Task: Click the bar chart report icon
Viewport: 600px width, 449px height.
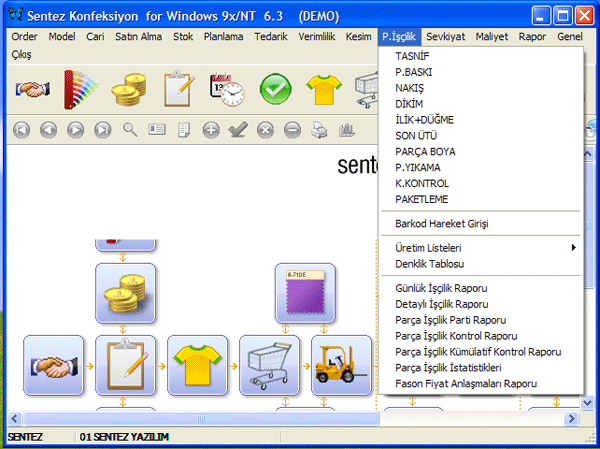Action: [x=347, y=130]
